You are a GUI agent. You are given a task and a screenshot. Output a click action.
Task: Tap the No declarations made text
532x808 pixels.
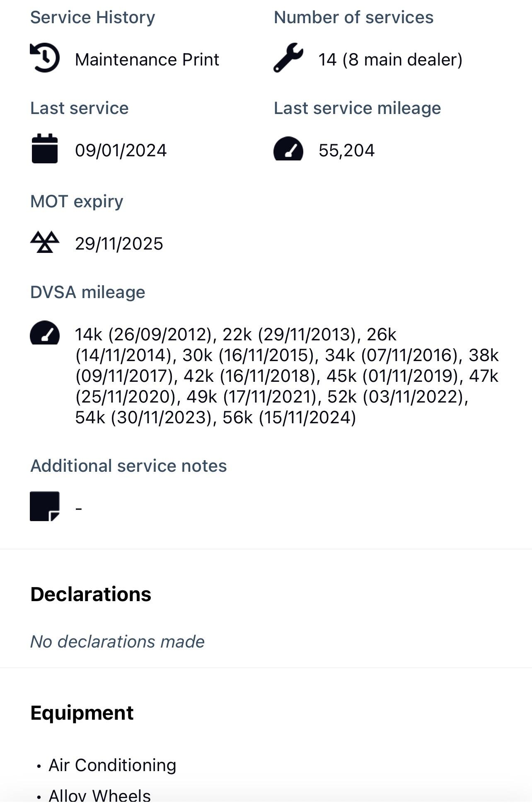[x=117, y=642]
